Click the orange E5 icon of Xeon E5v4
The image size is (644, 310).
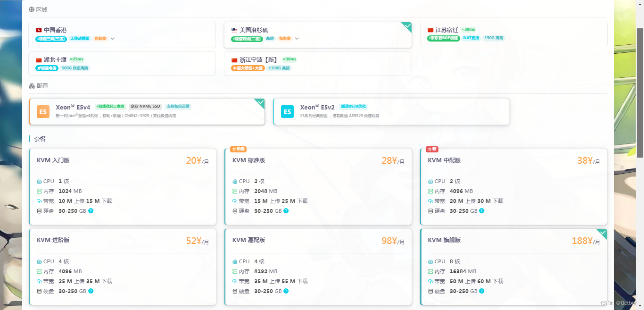click(x=43, y=112)
